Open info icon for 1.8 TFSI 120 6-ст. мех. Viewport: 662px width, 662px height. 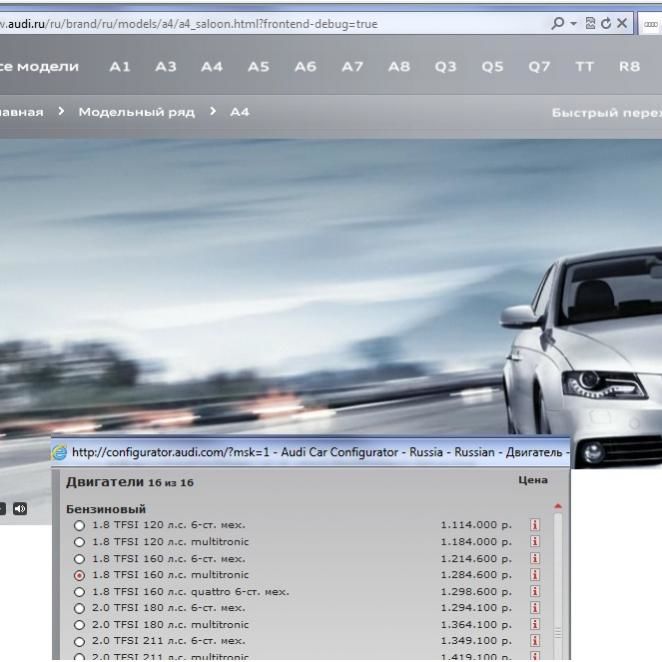click(534, 525)
